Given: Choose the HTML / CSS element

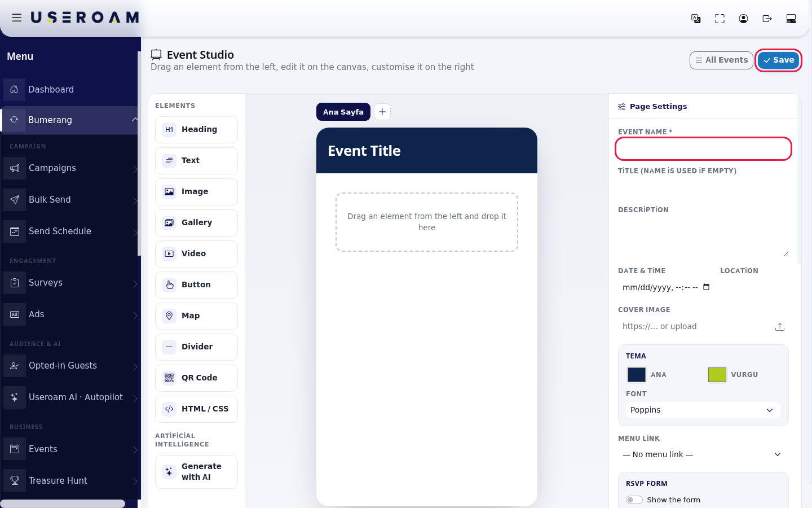Looking at the screenshot, I should pyautogui.click(x=196, y=409).
